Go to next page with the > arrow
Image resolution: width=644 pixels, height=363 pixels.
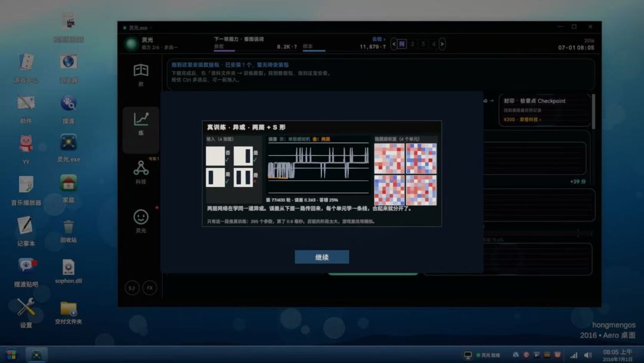pyautogui.click(x=442, y=44)
